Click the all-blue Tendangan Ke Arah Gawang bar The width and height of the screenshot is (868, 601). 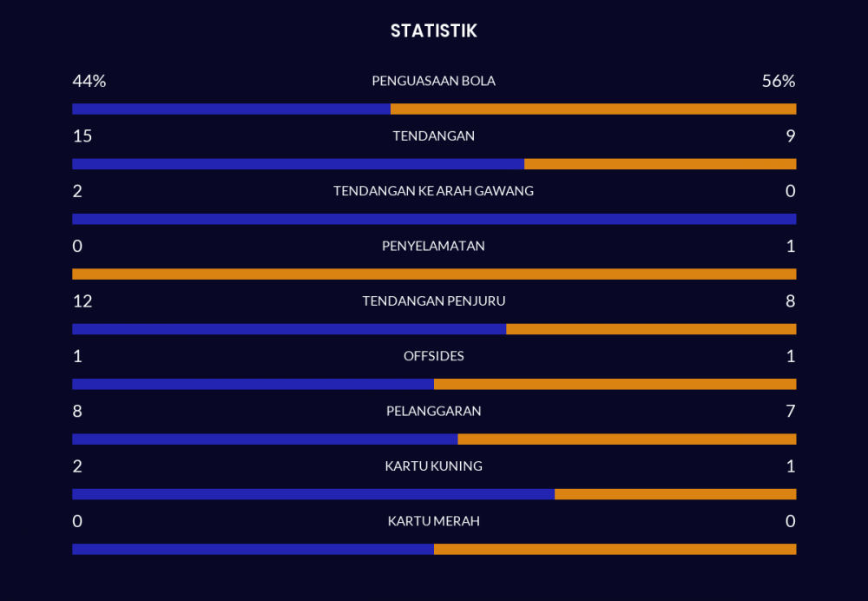click(x=434, y=219)
